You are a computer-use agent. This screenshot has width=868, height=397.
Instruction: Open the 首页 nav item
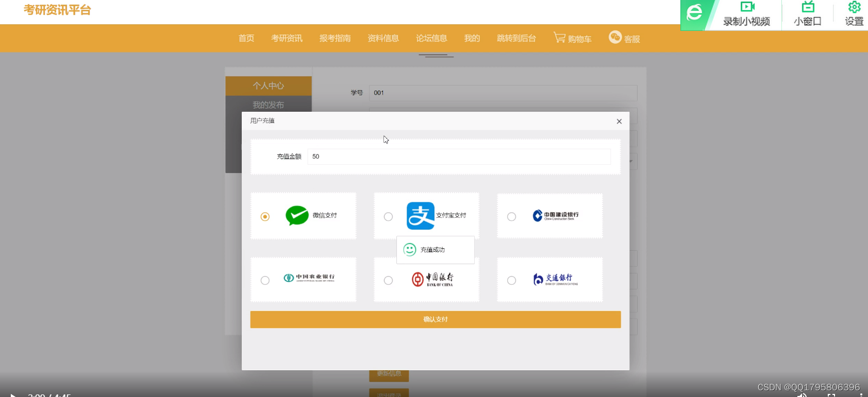click(246, 38)
